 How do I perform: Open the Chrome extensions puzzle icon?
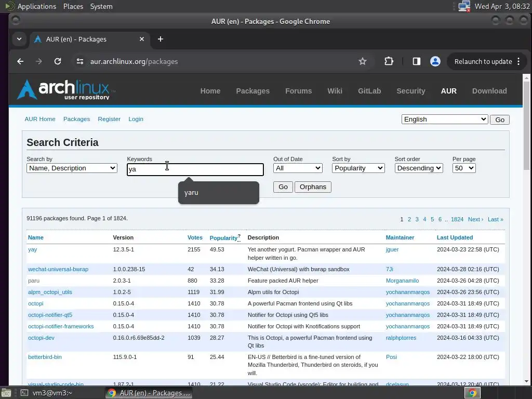(x=389, y=61)
